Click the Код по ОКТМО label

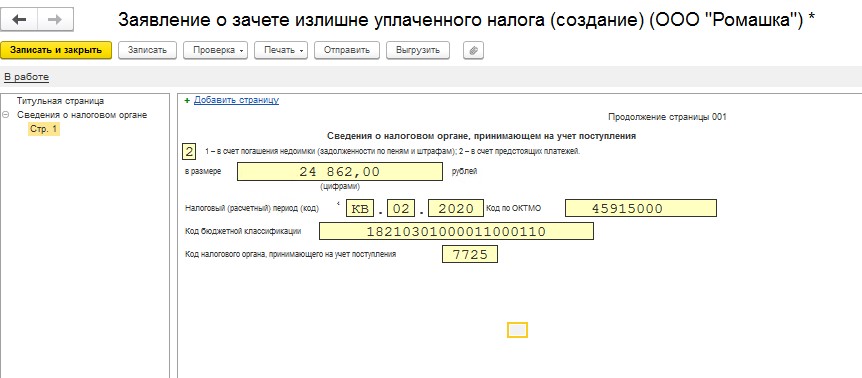tap(514, 209)
